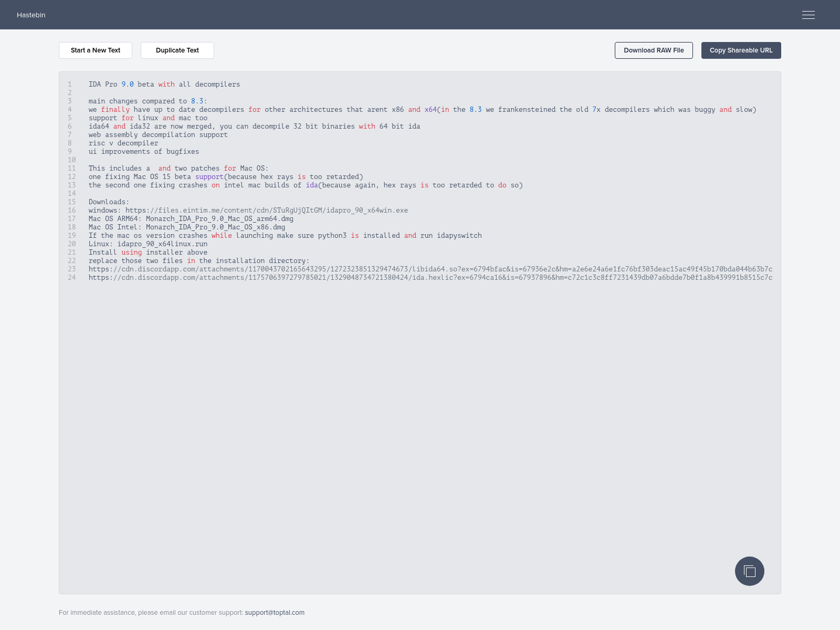
Task: Click line 'support for linux and mac too'
Action: [148, 118]
